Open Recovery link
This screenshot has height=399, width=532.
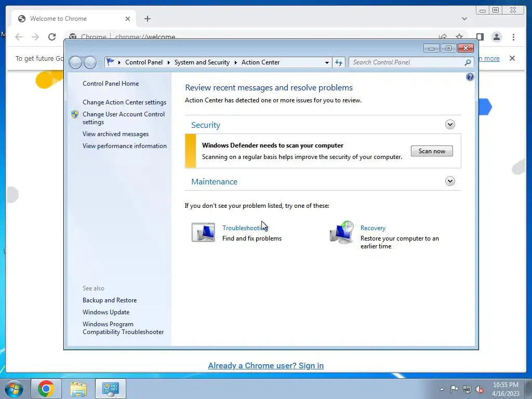pos(373,228)
